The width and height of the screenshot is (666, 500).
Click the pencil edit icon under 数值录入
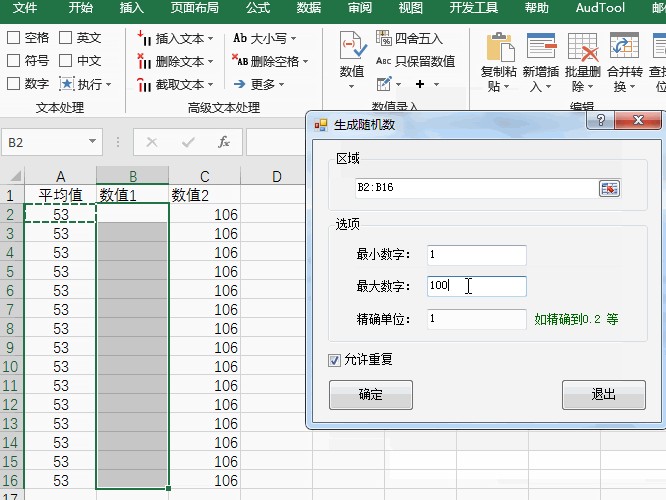(x=384, y=84)
